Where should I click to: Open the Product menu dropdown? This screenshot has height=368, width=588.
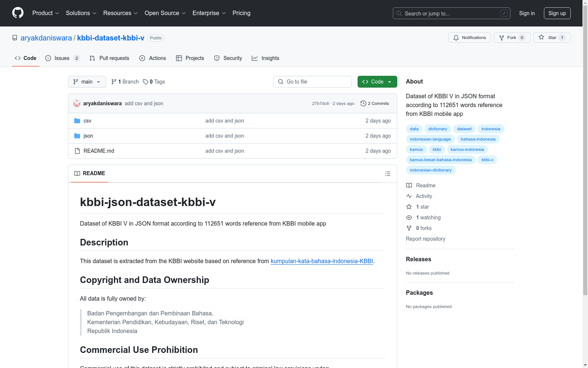(x=46, y=13)
